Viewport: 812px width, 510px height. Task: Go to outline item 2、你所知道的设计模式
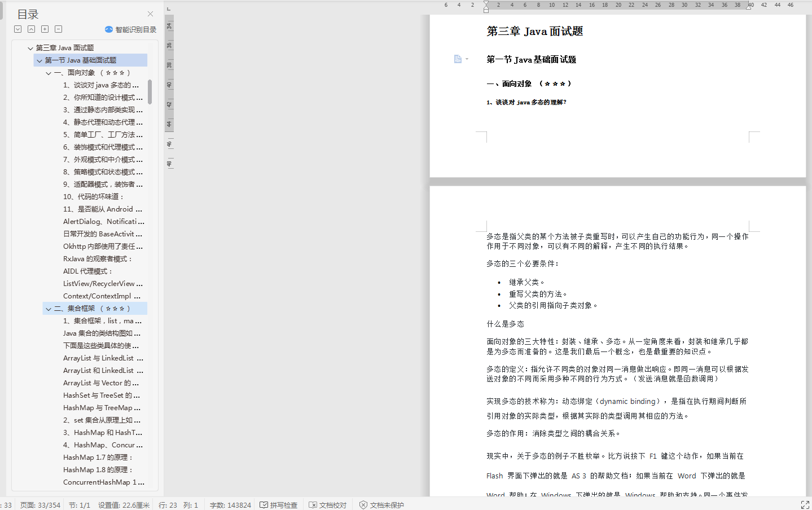pyautogui.click(x=103, y=98)
